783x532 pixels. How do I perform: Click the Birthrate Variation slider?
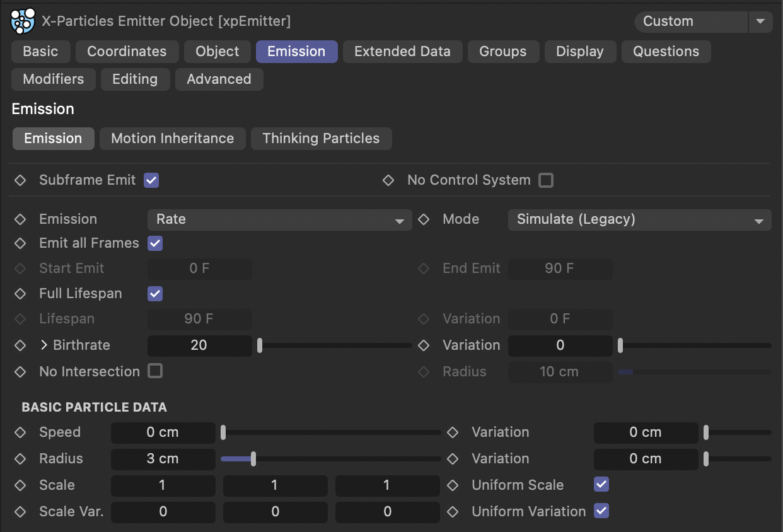click(x=695, y=345)
